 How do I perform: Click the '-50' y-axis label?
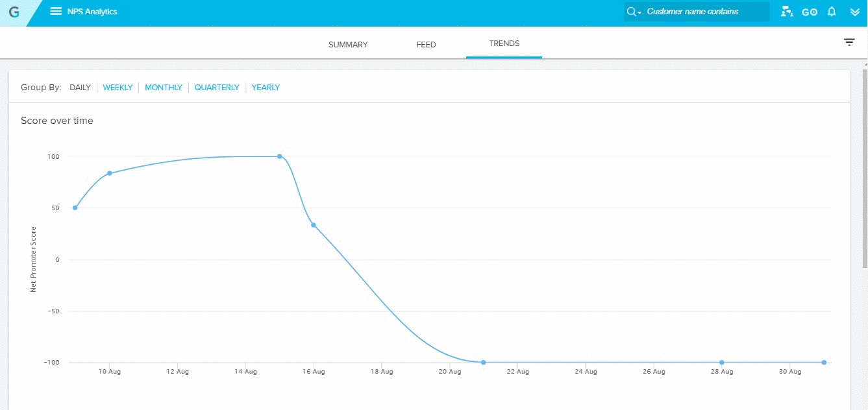click(52, 311)
